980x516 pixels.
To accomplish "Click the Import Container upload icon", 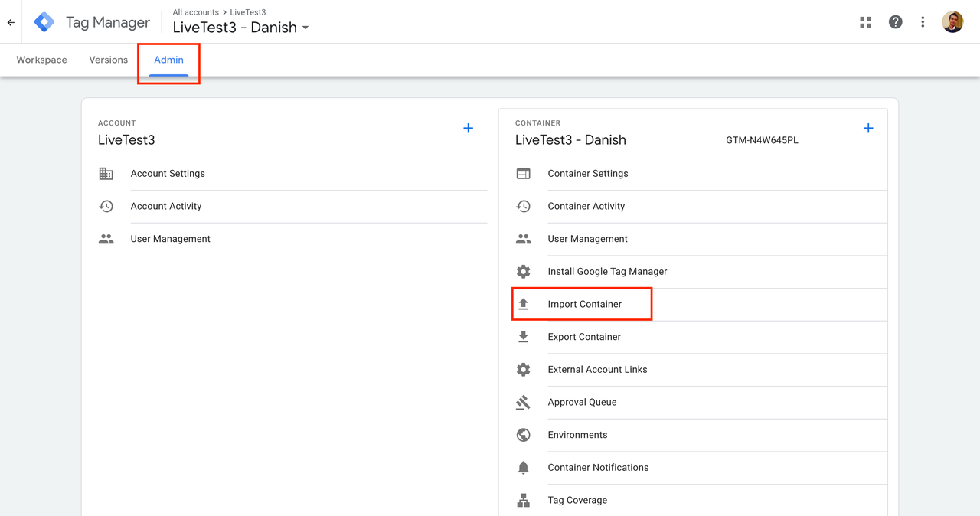I will pyautogui.click(x=524, y=304).
